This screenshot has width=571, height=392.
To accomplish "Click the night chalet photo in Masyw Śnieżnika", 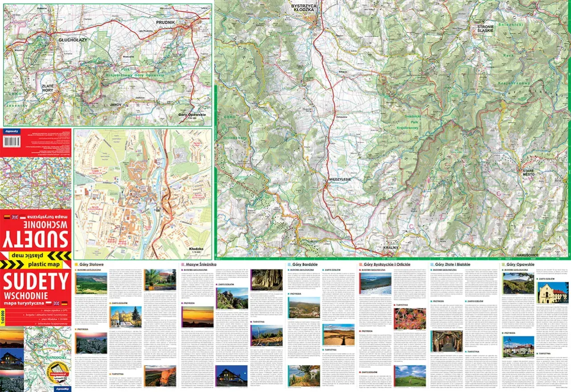I will 232,375.
